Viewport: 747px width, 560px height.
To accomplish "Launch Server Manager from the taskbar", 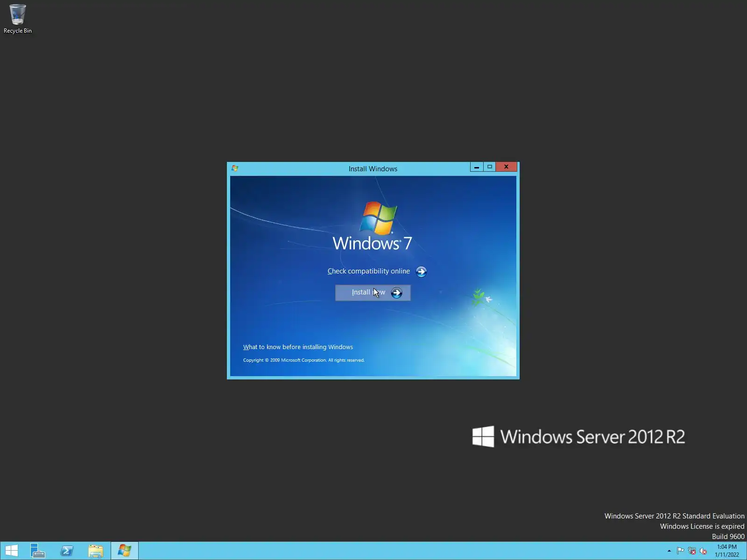I will (x=38, y=551).
